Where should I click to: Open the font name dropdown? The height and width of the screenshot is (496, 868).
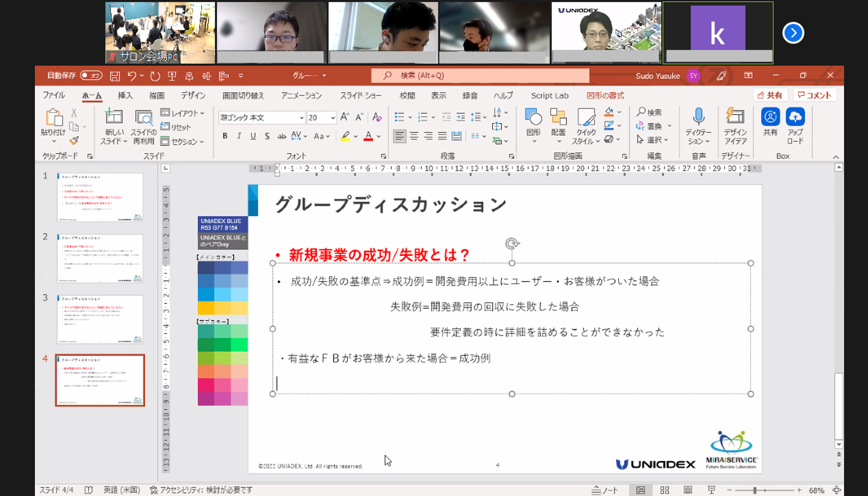(301, 118)
